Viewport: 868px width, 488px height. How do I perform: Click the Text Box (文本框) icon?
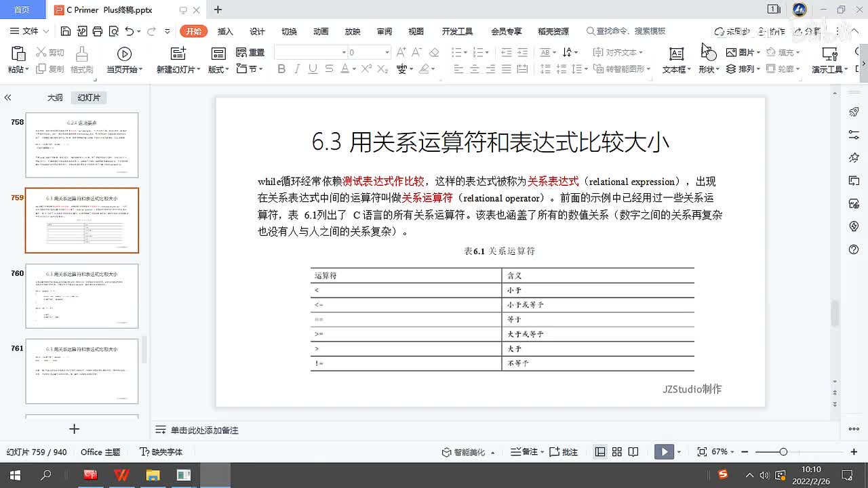(676, 54)
